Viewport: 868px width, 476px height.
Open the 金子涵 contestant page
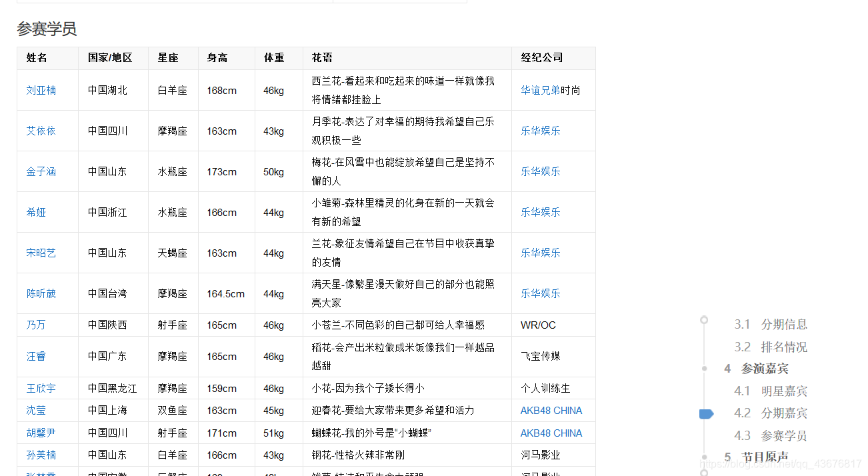(x=41, y=171)
